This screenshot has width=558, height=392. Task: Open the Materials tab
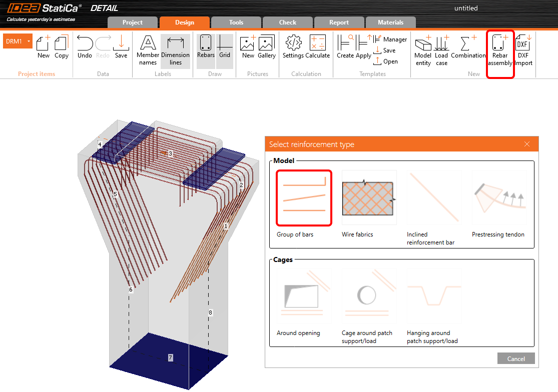pos(390,22)
